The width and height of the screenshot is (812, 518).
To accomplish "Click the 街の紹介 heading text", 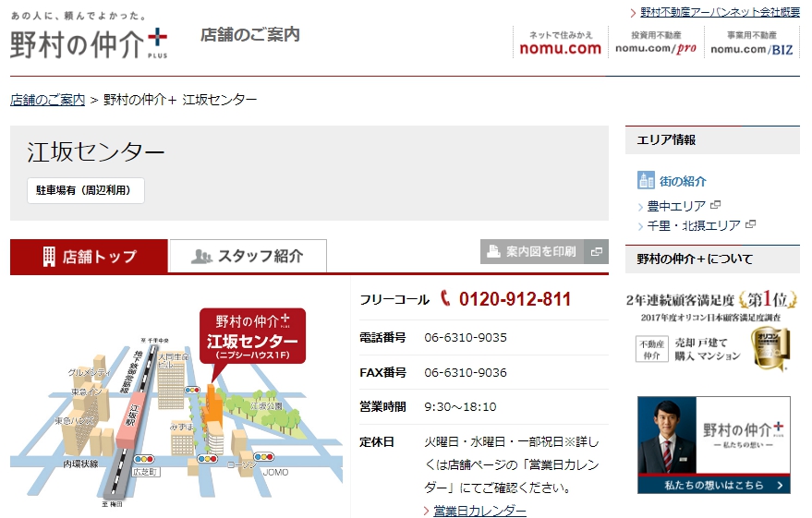I will coord(683,181).
